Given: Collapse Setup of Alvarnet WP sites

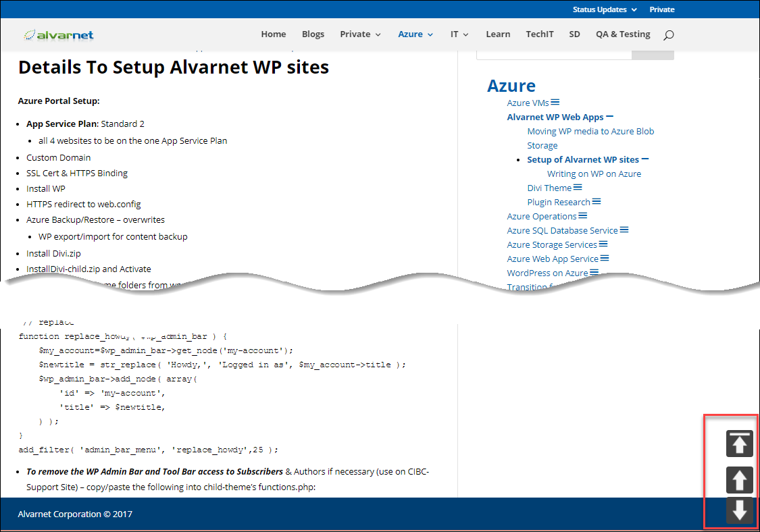Looking at the screenshot, I should 644,159.
